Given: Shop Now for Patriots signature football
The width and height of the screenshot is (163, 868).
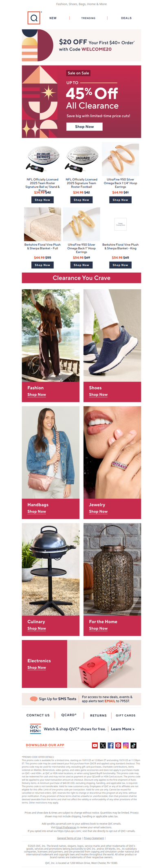Looking at the screenshot, I should pos(42,200).
